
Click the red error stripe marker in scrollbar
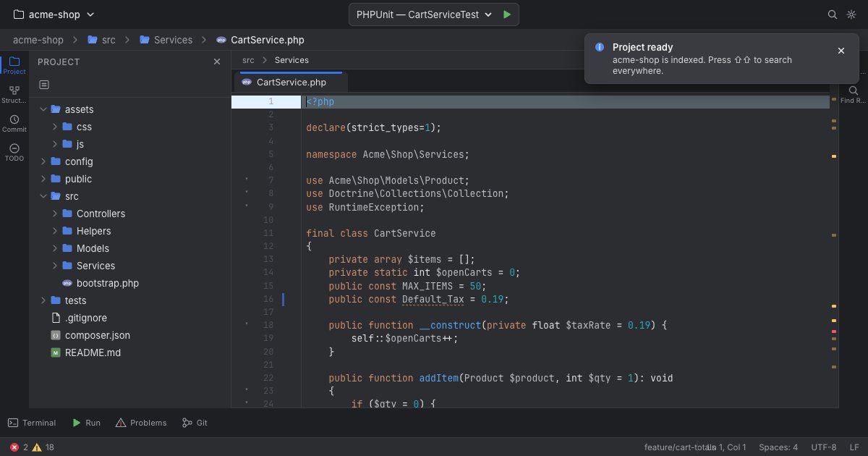(x=834, y=332)
